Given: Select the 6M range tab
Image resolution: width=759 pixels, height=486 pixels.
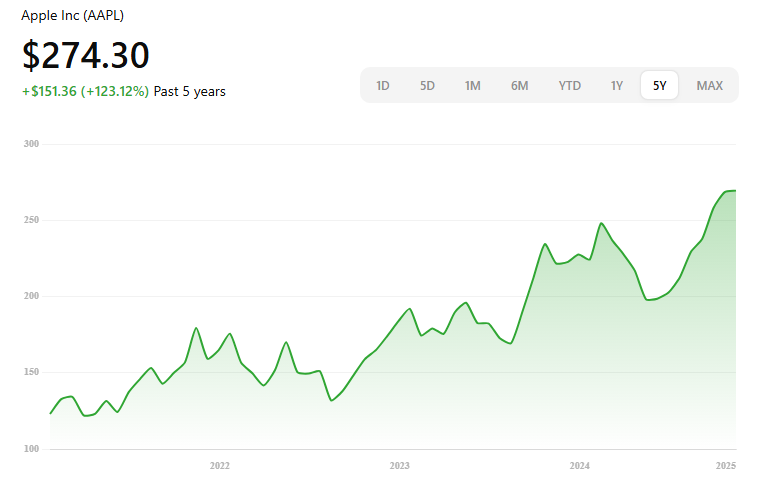Looking at the screenshot, I should coord(519,86).
